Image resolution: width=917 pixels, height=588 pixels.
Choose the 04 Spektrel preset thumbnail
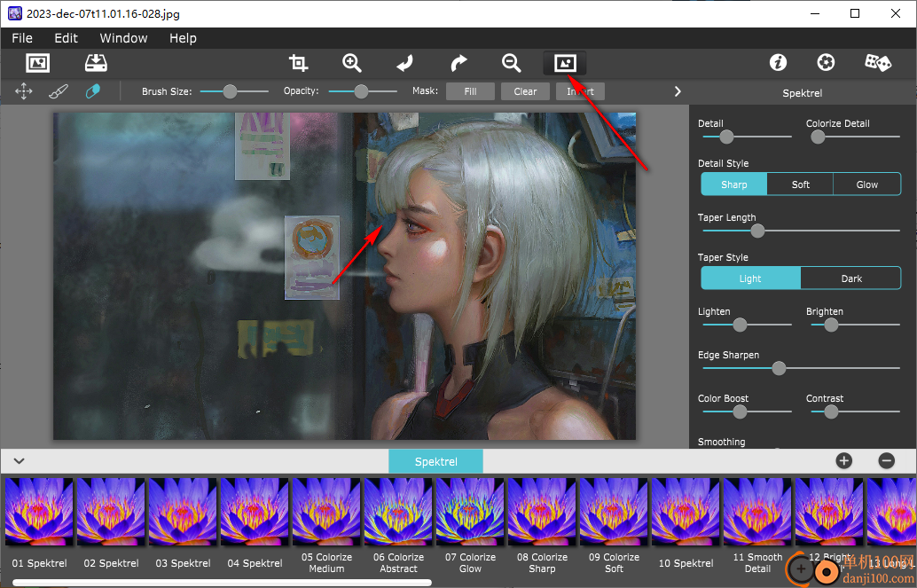tap(255, 512)
